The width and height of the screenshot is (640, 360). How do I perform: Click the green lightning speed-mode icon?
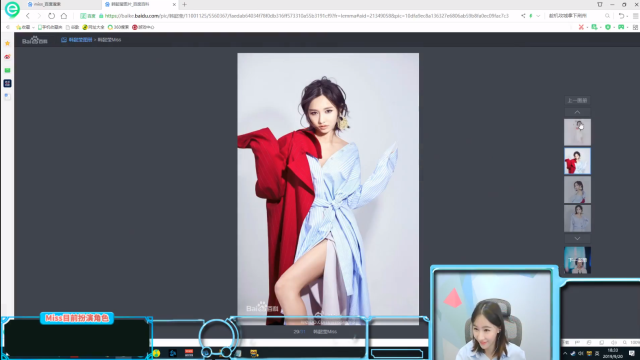[531, 16]
